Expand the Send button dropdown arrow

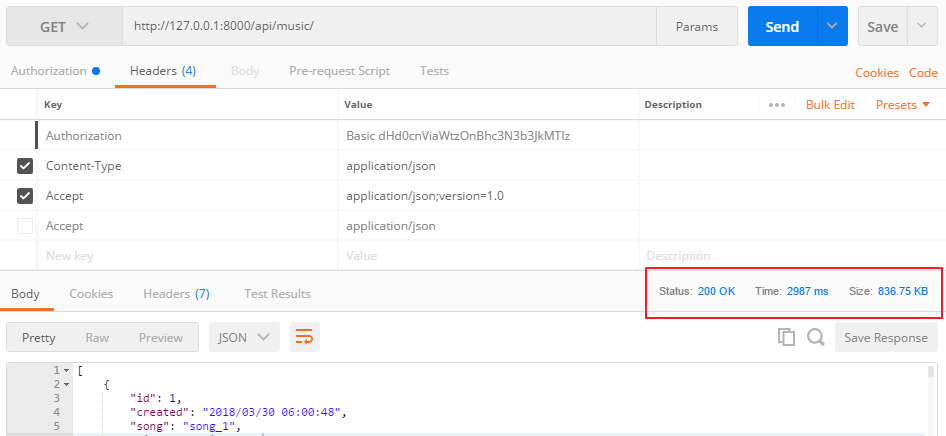coord(833,26)
